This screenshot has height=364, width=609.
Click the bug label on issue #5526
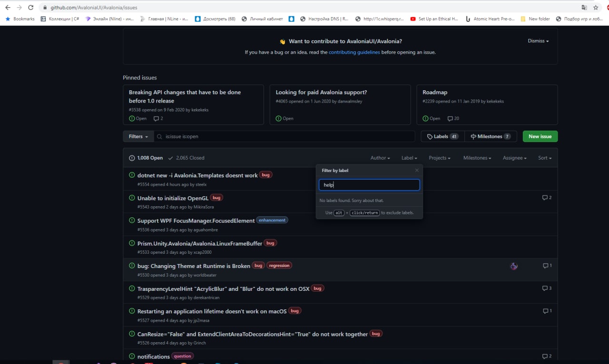coord(376,334)
